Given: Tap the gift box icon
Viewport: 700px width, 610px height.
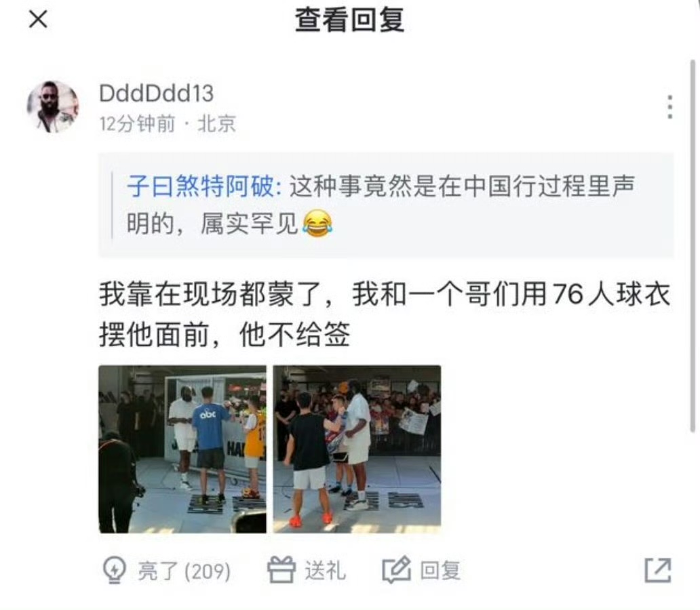Looking at the screenshot, I should point(281,570).
